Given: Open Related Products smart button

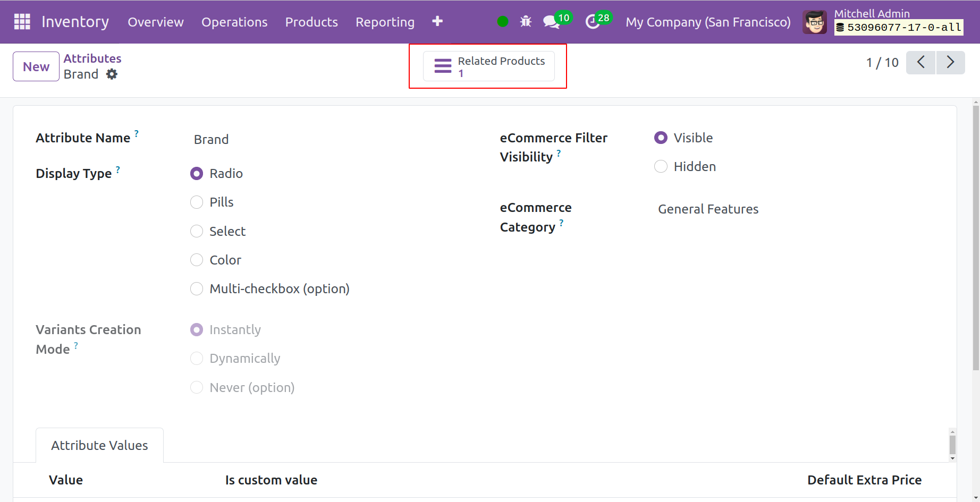Looking at the screenshot, I should click(488, 66).
